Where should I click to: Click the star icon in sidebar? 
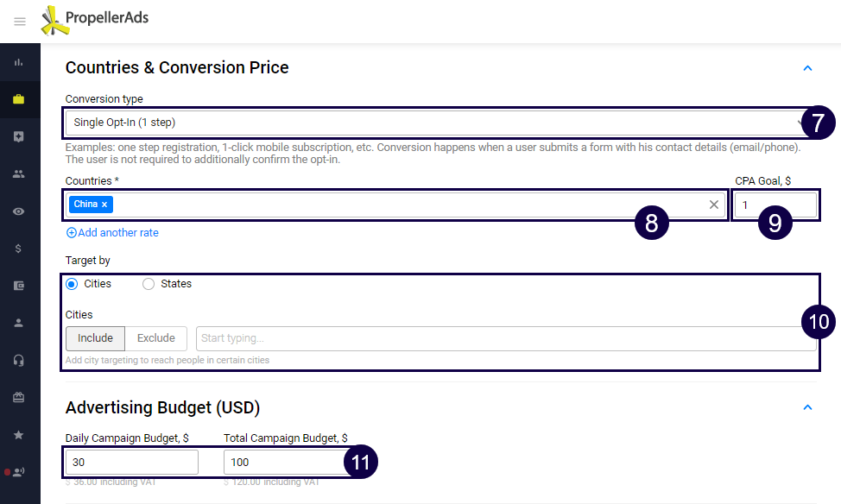[x=19, y=435]
